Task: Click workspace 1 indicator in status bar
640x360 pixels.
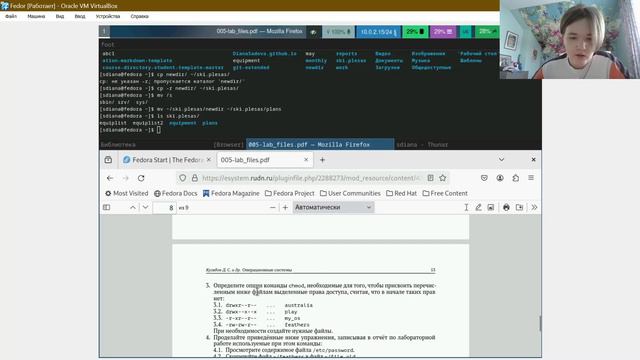Action: tap(104, 31)
